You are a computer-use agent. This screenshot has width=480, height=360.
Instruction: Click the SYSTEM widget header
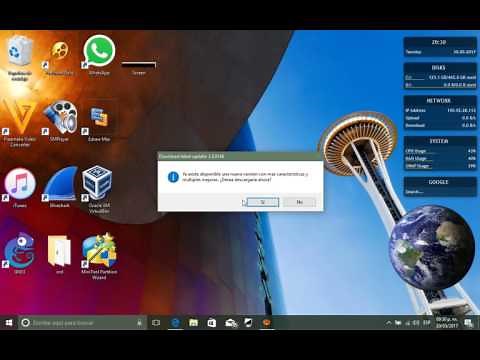click(x=439, y=141)
